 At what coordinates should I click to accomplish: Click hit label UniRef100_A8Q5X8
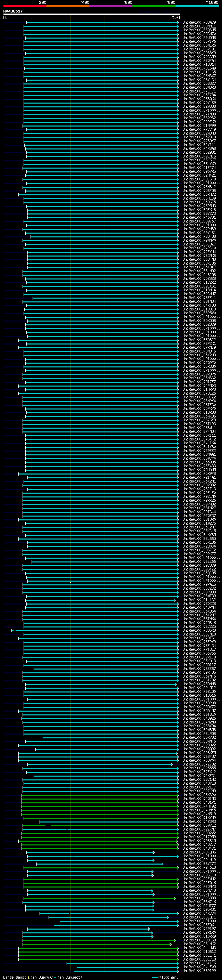[199, 630]
